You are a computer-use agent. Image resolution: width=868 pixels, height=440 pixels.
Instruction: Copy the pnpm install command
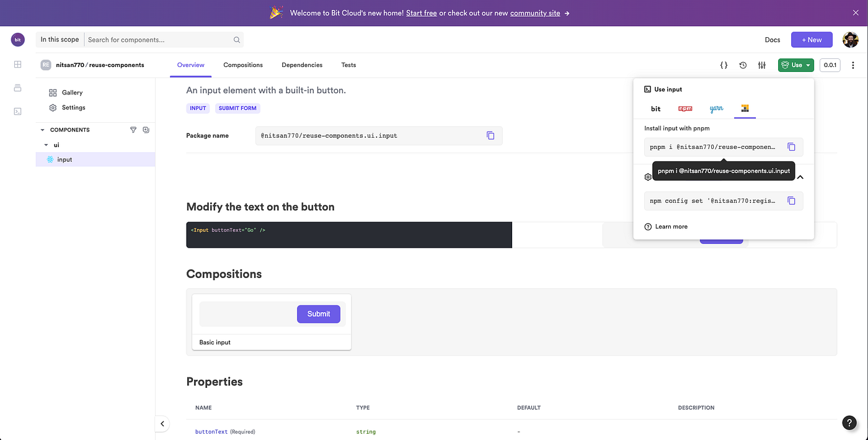click(x=791, y=147)
